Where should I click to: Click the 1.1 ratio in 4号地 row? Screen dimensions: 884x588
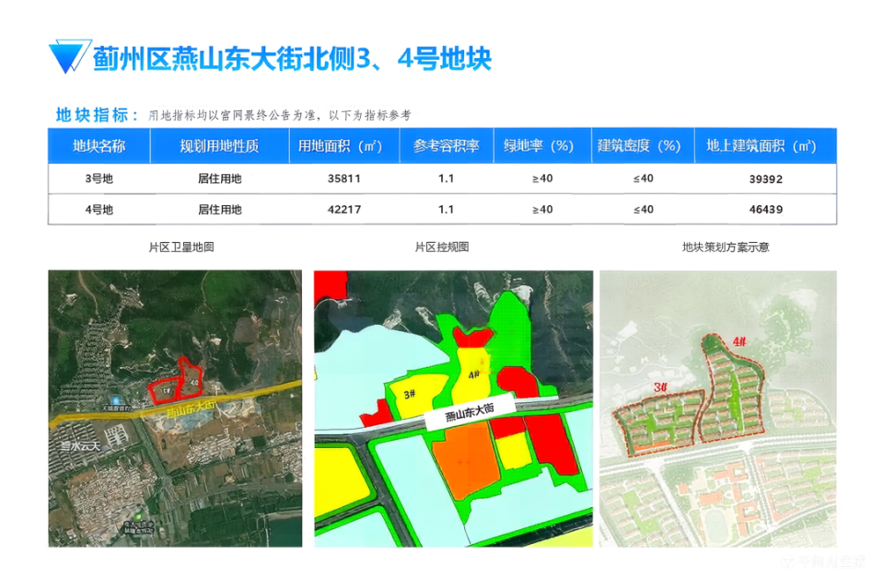click(x=446, y=210)
